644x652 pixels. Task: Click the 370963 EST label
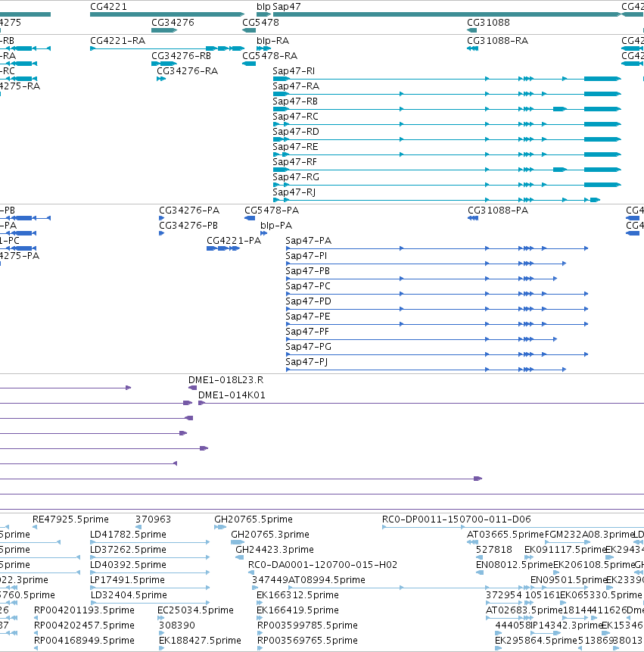click(x=153, y=519)
